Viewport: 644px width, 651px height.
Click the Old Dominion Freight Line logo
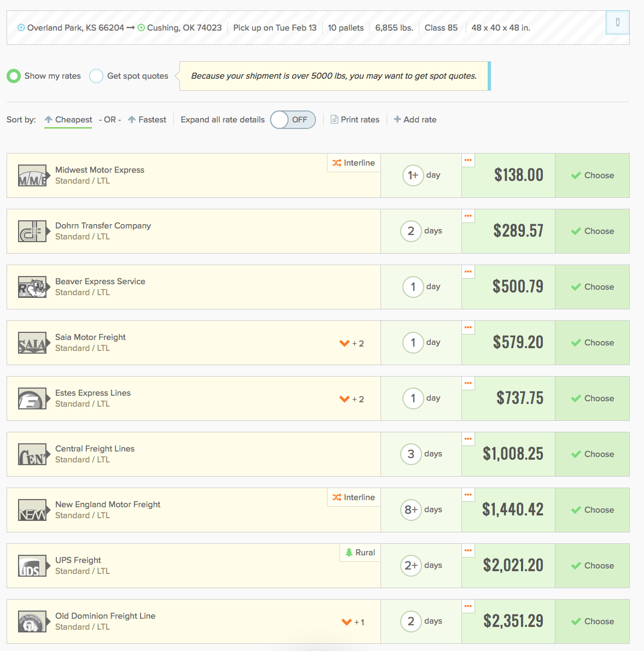[x=32, y=621]
